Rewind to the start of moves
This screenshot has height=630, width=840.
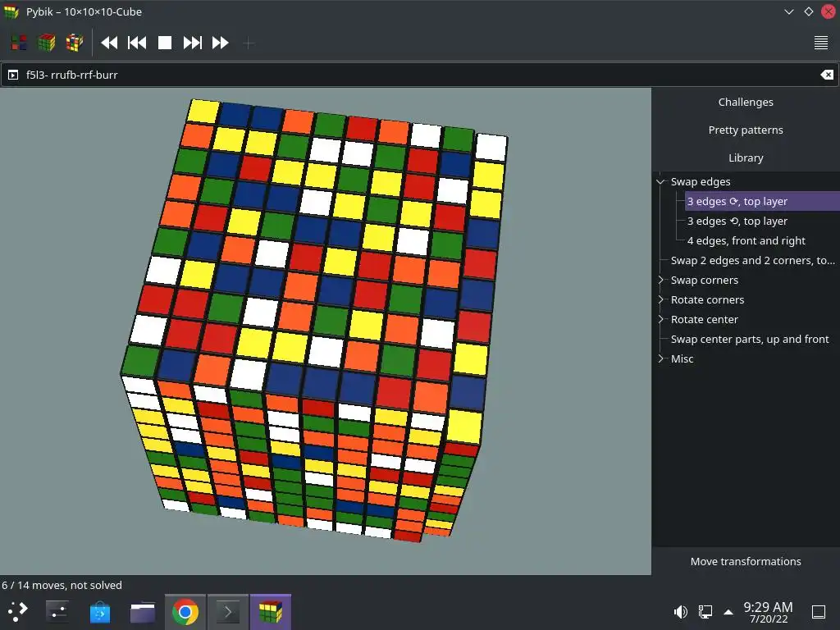click(x=109, y=43)
